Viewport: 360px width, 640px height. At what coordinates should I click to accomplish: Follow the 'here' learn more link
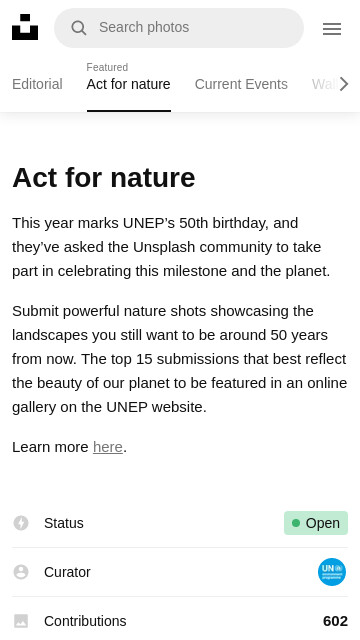(108, 447)
